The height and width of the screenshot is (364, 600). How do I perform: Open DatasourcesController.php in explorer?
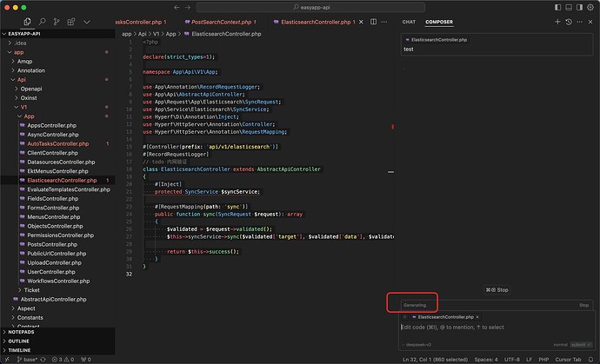tap(57, 162)
